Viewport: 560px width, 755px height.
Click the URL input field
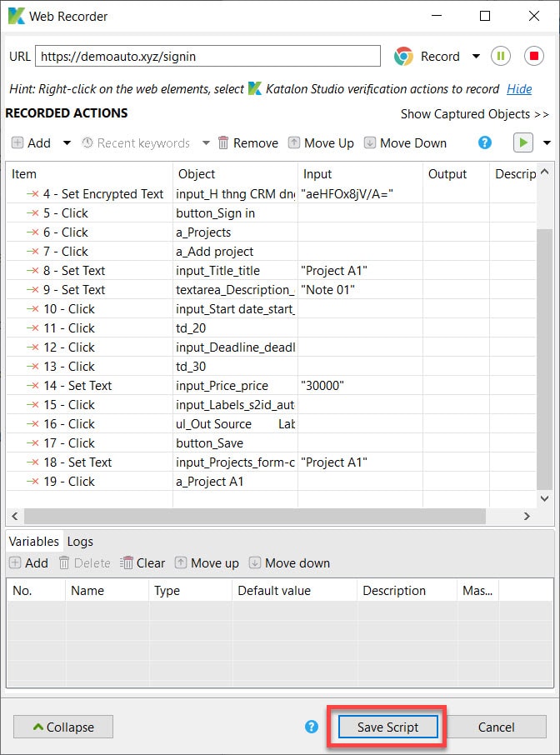pos(207,57)
